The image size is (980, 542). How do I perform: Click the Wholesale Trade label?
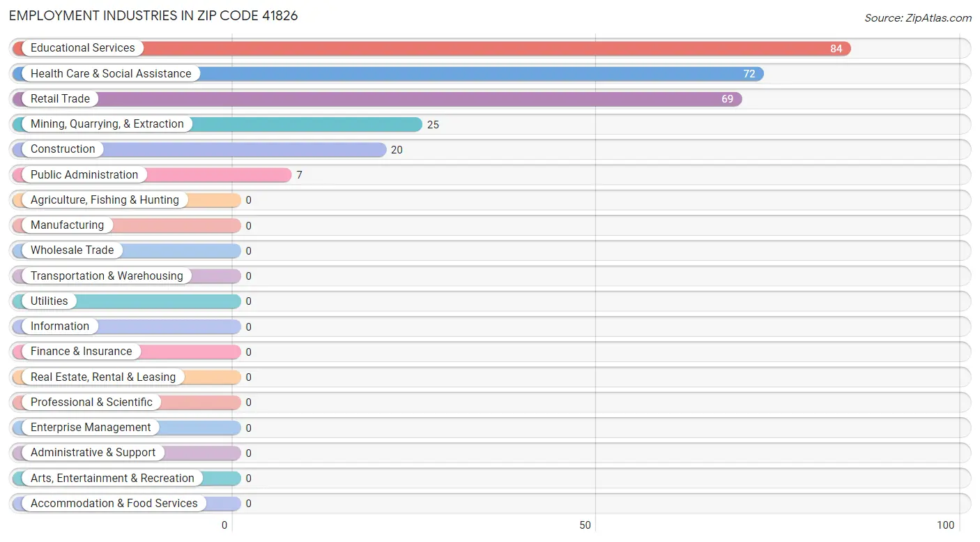pyautogui.click(x=72, y=250)
